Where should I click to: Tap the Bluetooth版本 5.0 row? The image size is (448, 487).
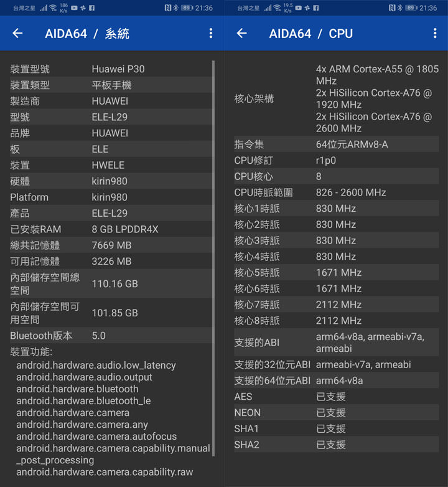point(111,336)
